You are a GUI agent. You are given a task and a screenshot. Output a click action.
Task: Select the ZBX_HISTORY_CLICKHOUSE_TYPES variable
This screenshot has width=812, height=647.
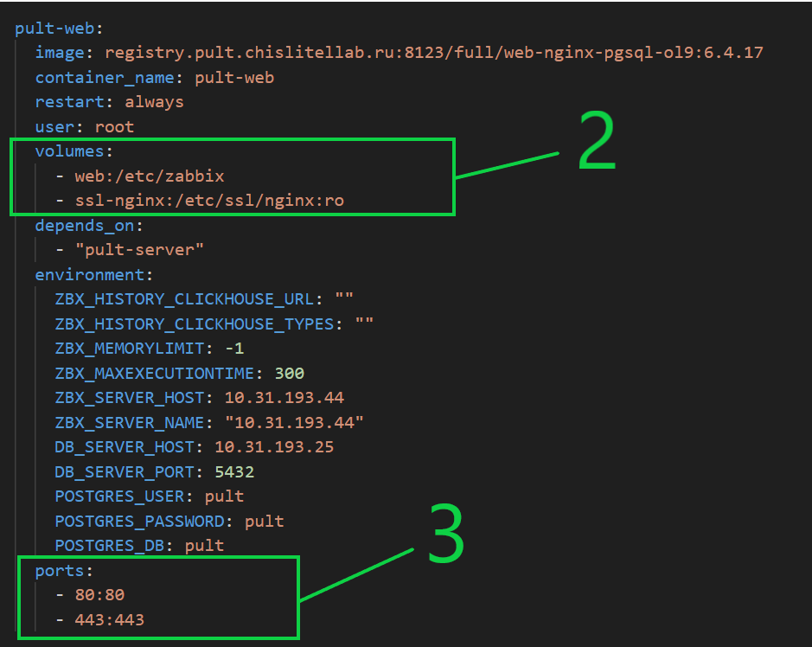click(195, 324)
